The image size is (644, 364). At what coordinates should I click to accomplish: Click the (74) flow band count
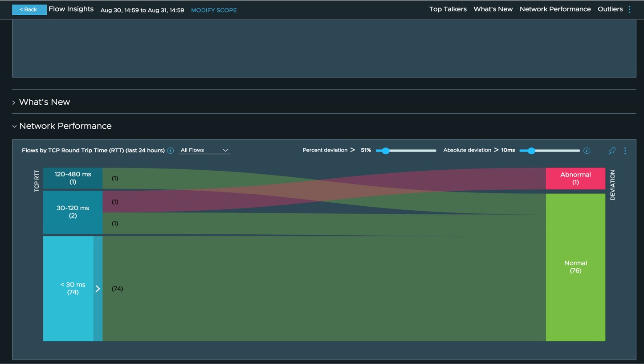point(117,289)
